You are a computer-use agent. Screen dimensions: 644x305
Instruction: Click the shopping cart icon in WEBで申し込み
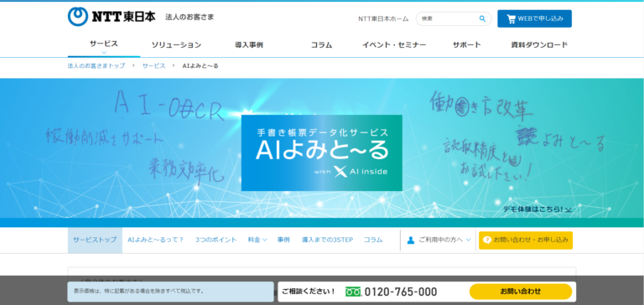511,19
